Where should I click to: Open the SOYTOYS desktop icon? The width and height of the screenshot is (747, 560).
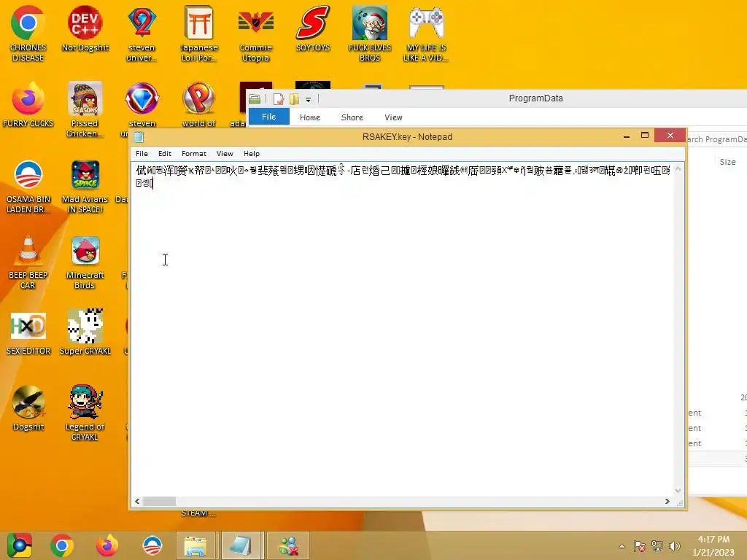coord(313,28)
